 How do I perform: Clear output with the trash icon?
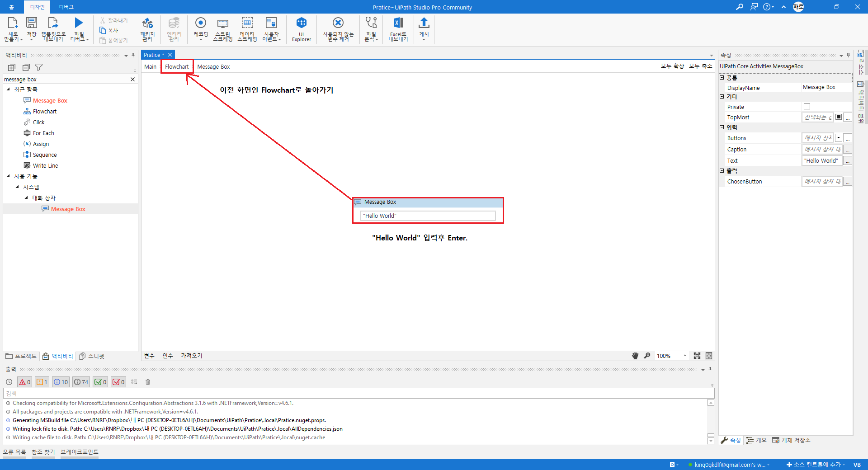coord(148,382)
